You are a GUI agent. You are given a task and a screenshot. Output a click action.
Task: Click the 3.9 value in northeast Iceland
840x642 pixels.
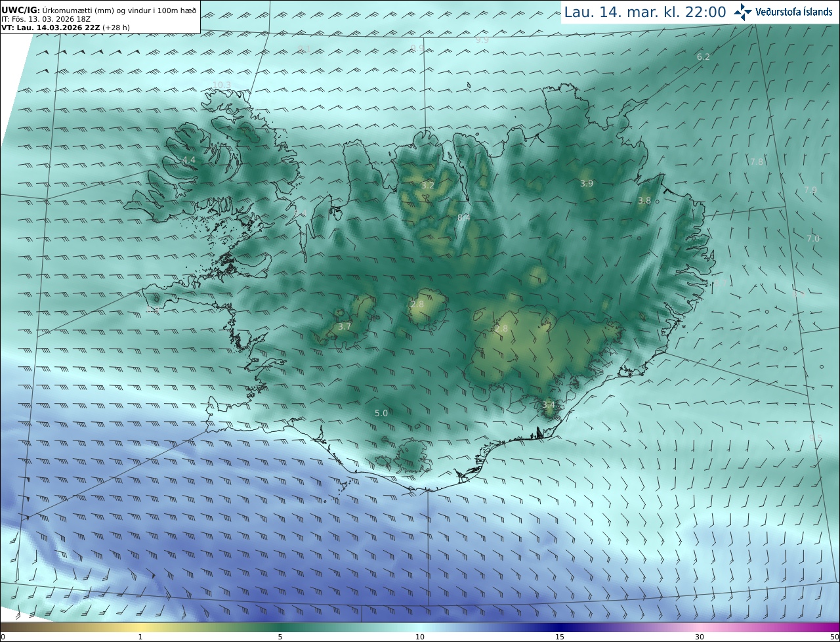[x=587, y=184]
